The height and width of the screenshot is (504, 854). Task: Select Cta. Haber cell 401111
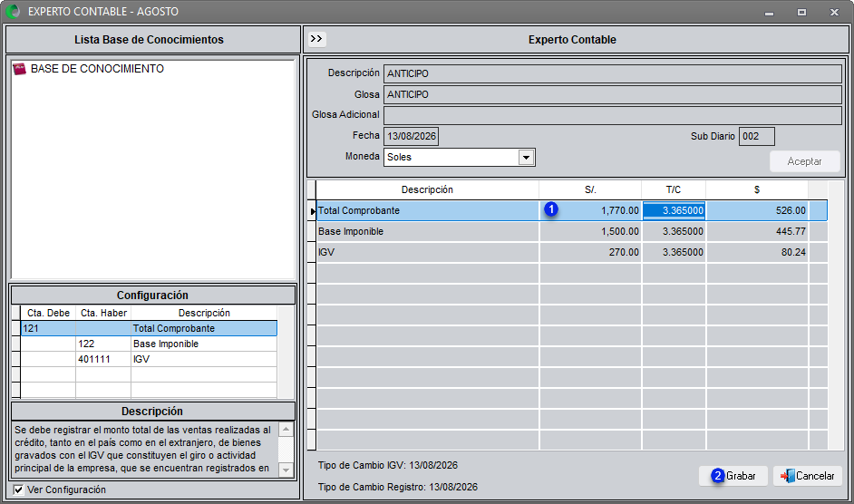point(103,359)
